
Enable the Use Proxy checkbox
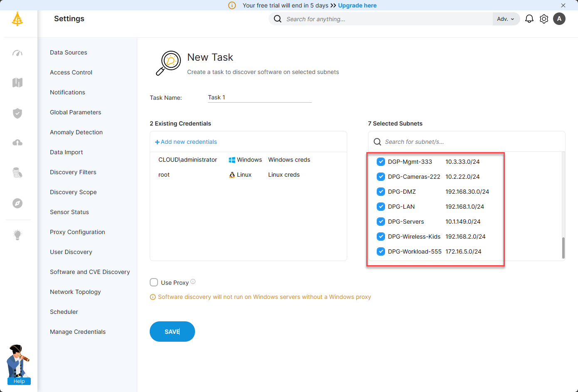pyautogui.click(x=154, y=282)
